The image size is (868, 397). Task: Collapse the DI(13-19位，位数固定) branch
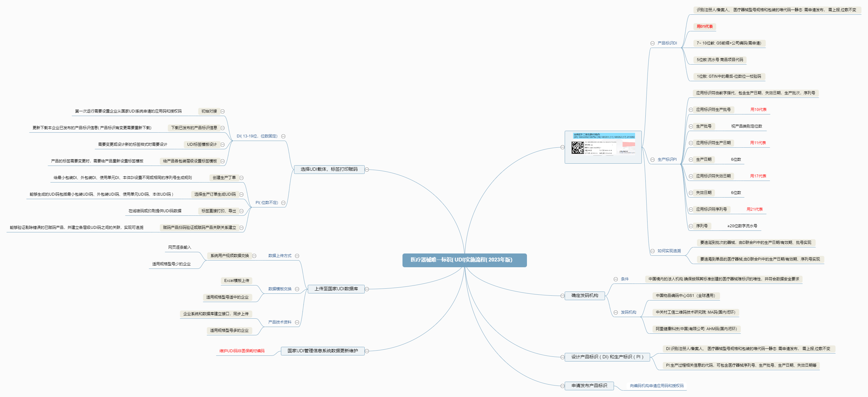[x=283, y=136]
